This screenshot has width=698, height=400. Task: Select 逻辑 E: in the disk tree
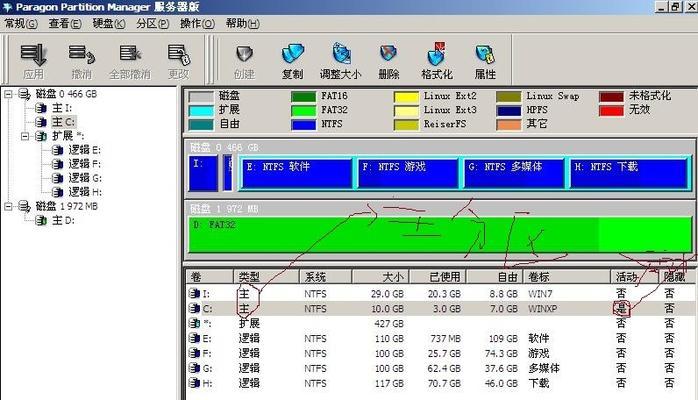point(85,150)
